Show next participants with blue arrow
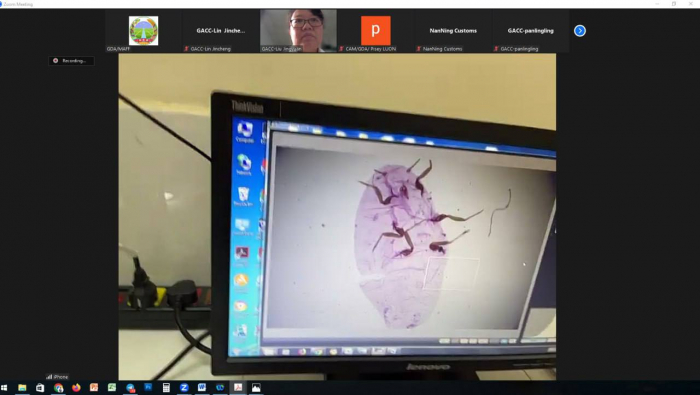Viewport: 700px width, 395px height. [x=579, y=31]
